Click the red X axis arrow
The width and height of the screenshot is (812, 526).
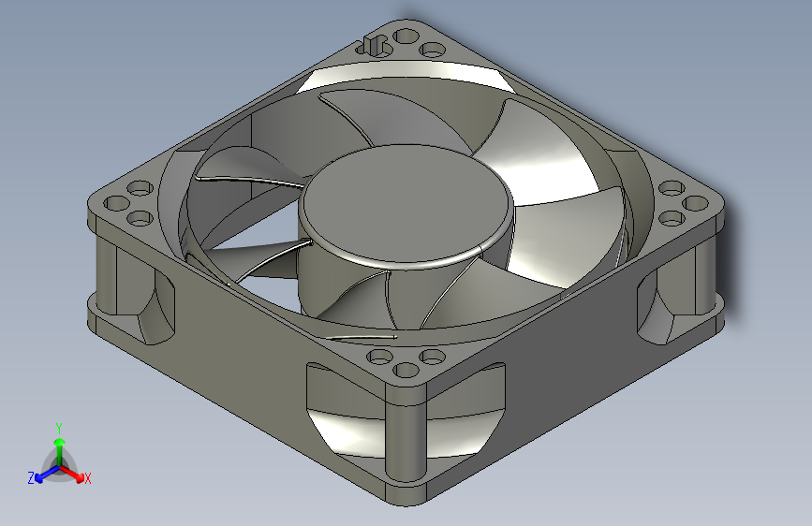click(73, 474)
